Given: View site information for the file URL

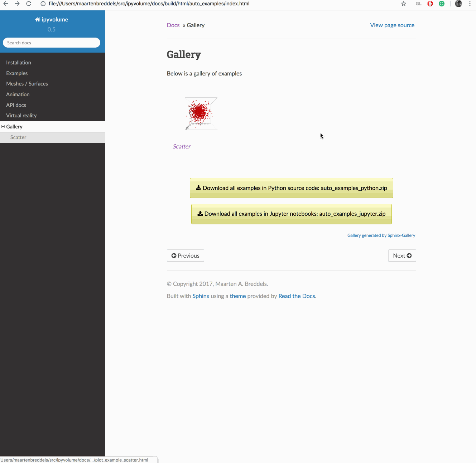Looking at the screenshot, I should tap(43, 4).
